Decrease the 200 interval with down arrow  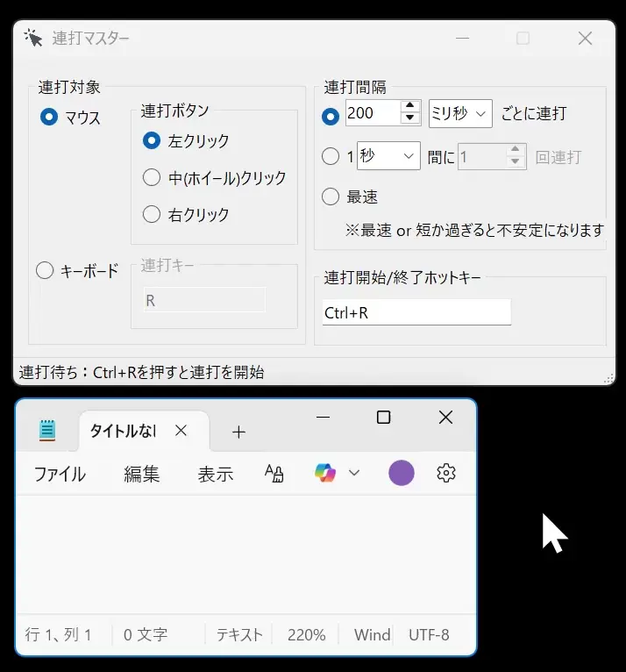click(x=409, y=118)
